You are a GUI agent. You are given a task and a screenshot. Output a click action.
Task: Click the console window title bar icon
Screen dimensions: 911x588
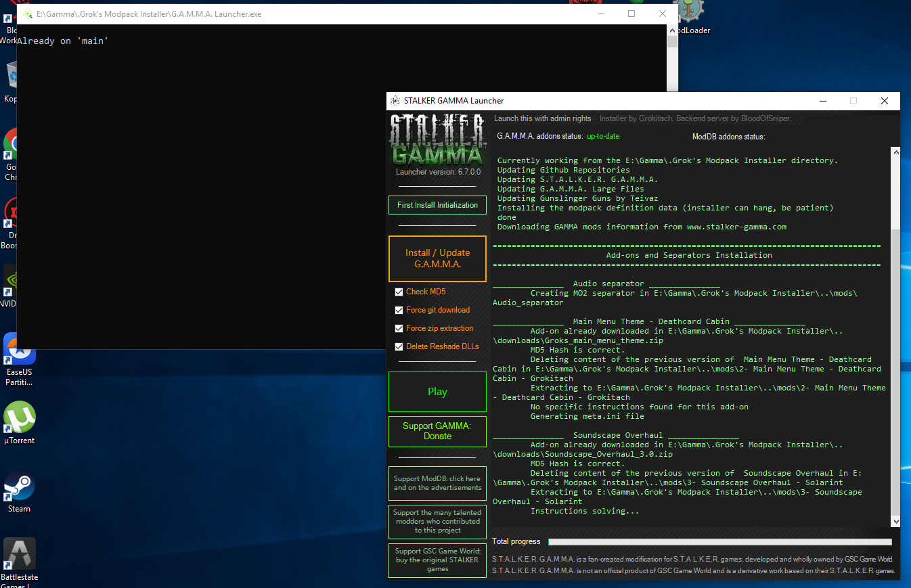point(27,14)
